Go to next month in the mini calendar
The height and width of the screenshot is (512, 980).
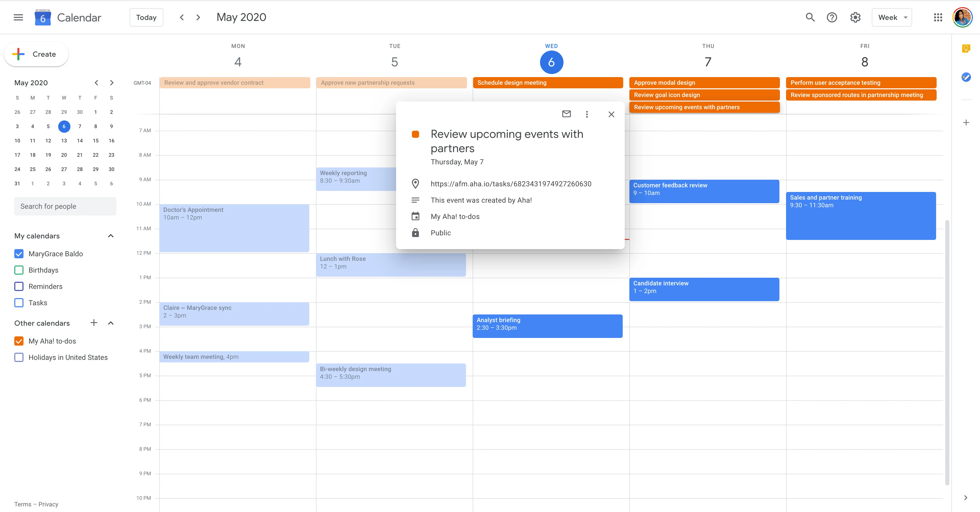pyautogui.click(x=112, y=82)
